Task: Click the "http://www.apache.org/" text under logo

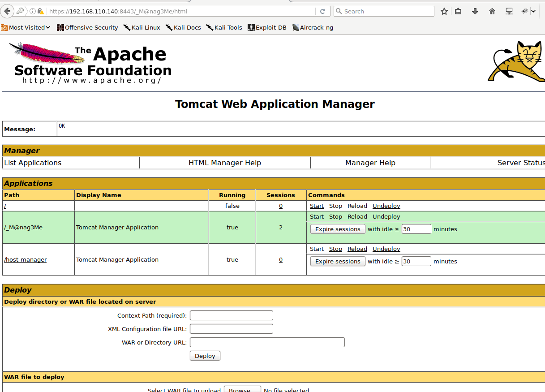Action: point(91,81)
